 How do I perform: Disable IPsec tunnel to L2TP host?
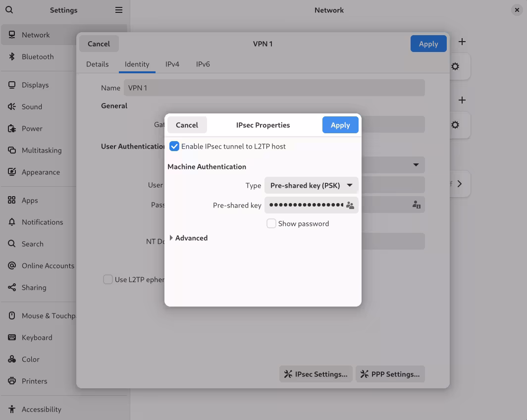click(174, 146)
